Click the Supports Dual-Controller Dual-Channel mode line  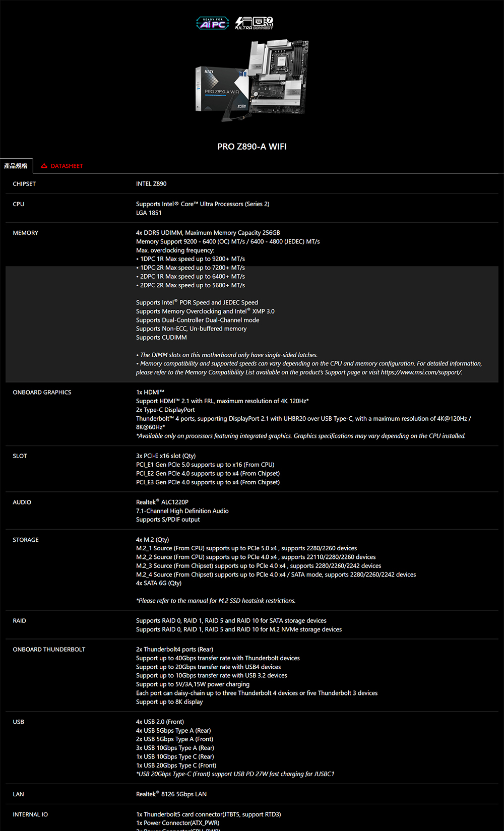coord(198,320)
